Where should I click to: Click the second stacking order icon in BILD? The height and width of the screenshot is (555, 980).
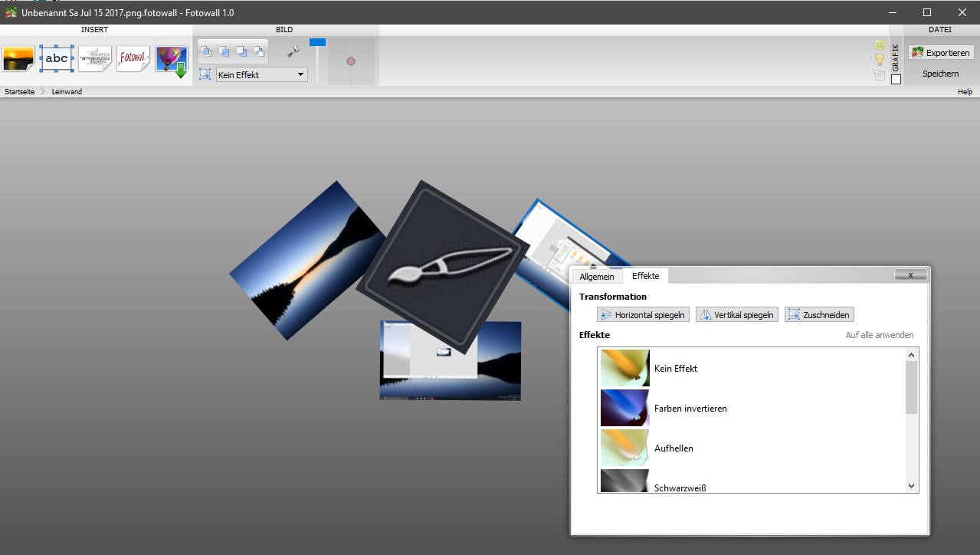tap(224, 51)
